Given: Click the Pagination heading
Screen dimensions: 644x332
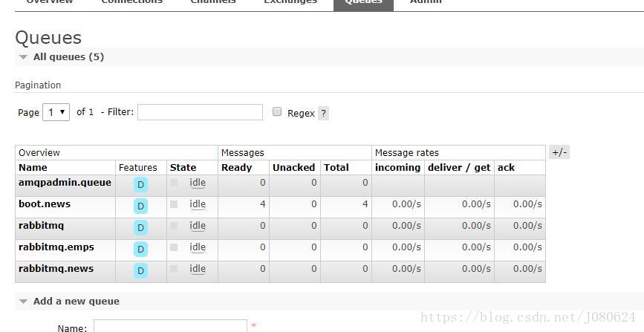Looking at the screenshot, I should (x=38, y=85).
